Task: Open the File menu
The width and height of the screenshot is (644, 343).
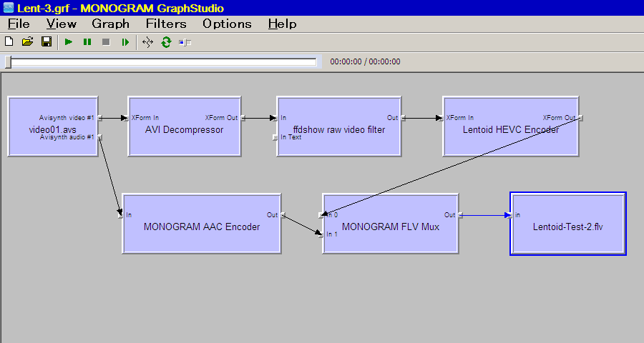Action: point(19,24)
